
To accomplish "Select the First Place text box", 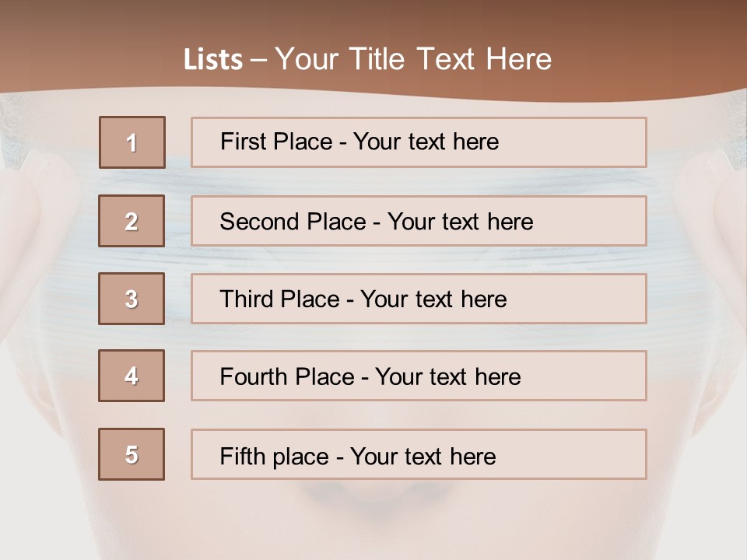I will (x=419, y=142).
